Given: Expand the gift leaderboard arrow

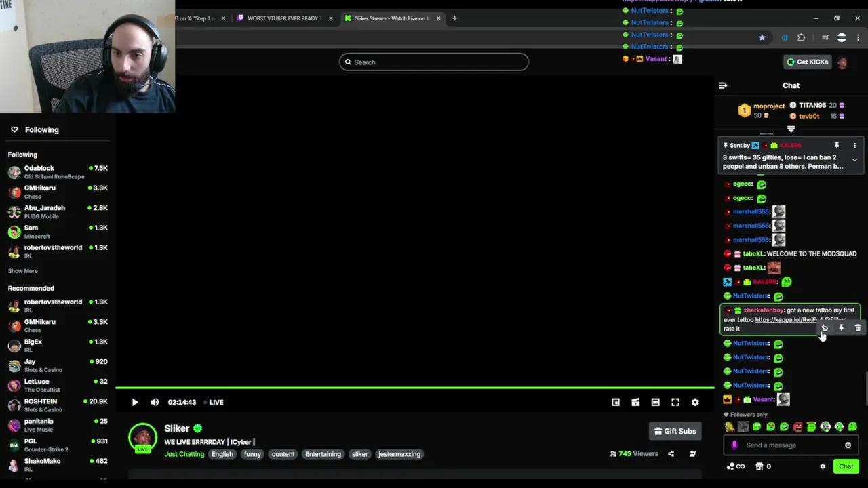Looking at the screenshot, I should click(x=791, y=129).
